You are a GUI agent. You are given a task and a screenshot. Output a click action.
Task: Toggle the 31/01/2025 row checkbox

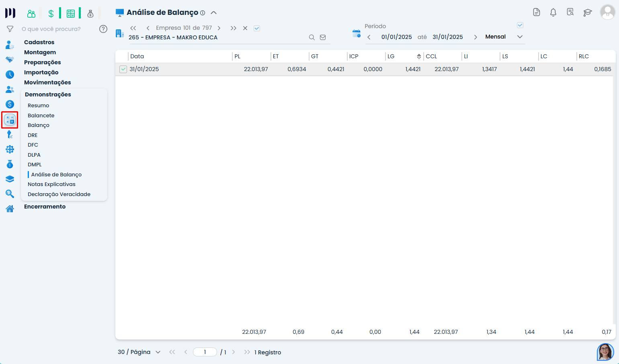[x=123, y=70]
